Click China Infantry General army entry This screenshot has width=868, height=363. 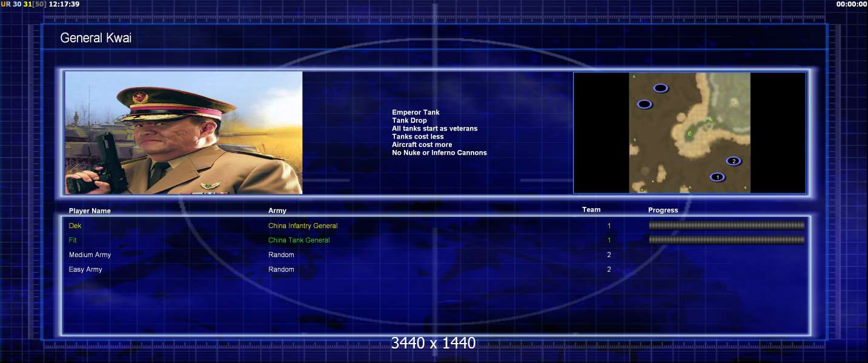coord(303,226)
